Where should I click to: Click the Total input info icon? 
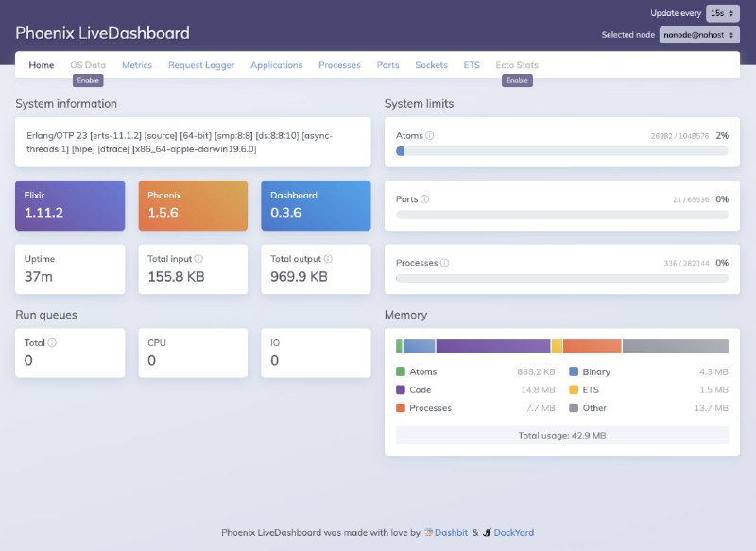198,259
